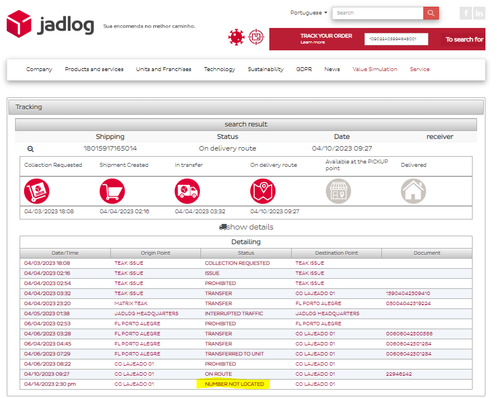Click the red search magnifier button

431,13
